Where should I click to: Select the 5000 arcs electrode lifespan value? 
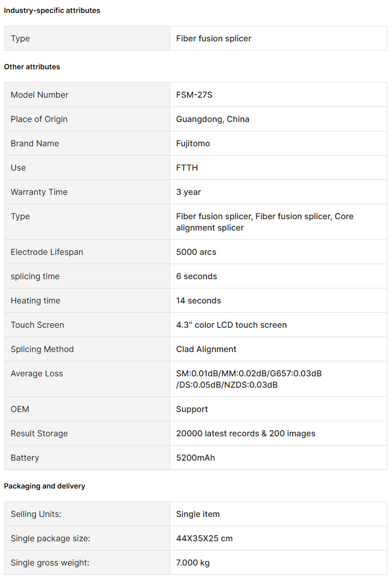click(196, 252)
